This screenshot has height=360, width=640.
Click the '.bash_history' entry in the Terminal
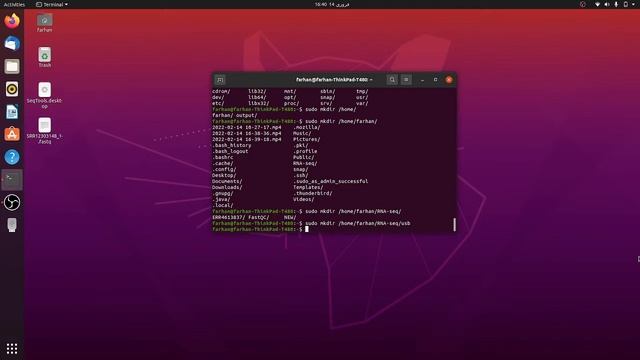[x=231, y=145]
